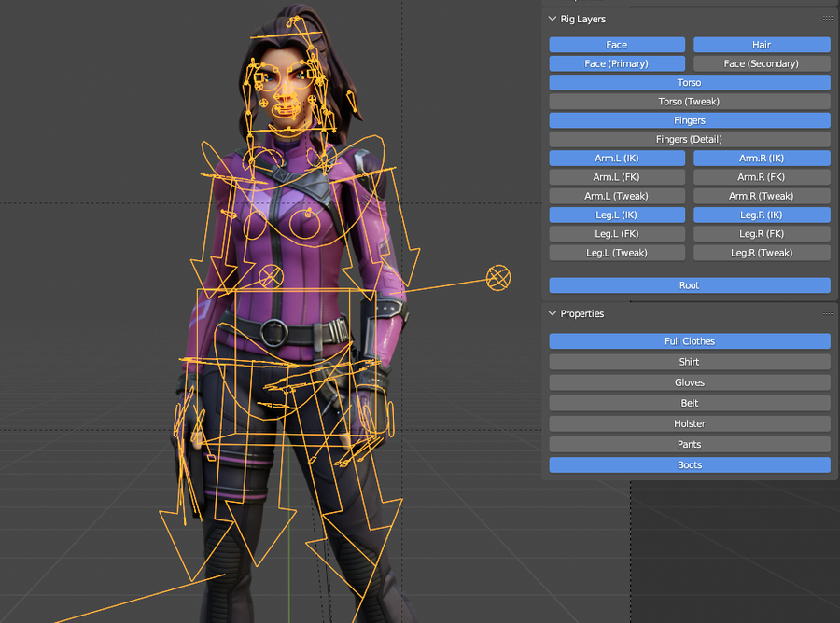The image size is (840, 623).
Task: Enable the Torso (Tweak) layer
Action: tap(690, 102)
